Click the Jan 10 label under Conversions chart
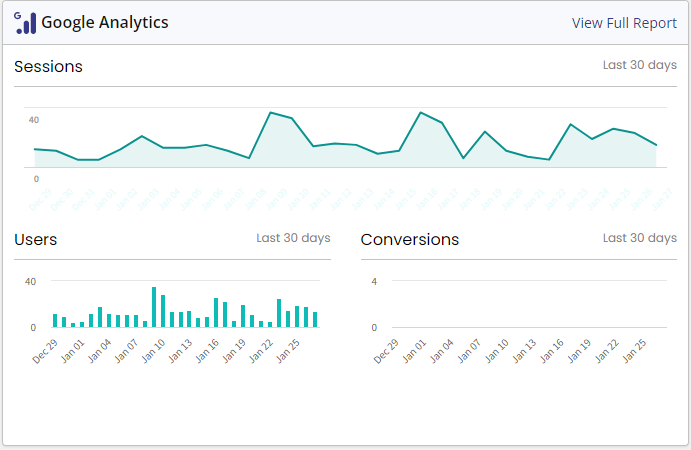Screen dimensions: 691x450 point(497,351)
